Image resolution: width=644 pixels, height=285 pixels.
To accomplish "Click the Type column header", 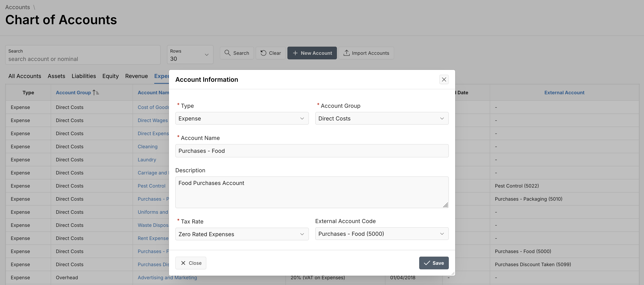I will (28, 93).
